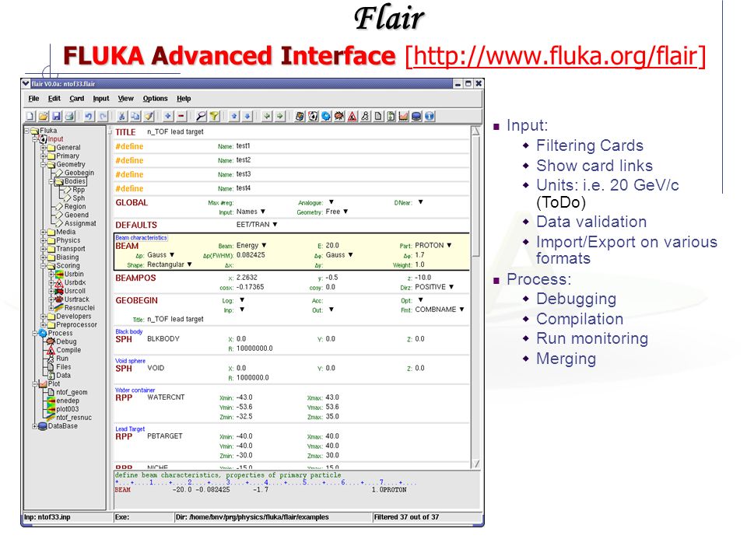
Task: Click the Redo arrow icon
Action: click(103, 116)
